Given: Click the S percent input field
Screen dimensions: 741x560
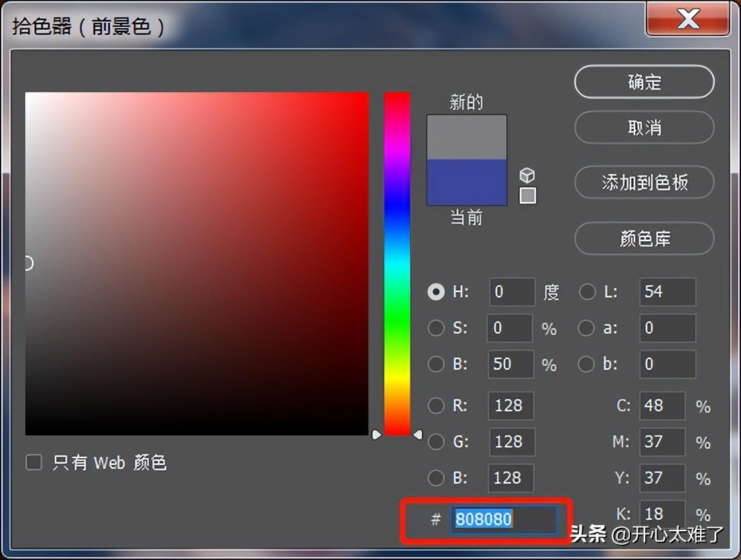Looking at the screenshot, I should pos(510,328).
